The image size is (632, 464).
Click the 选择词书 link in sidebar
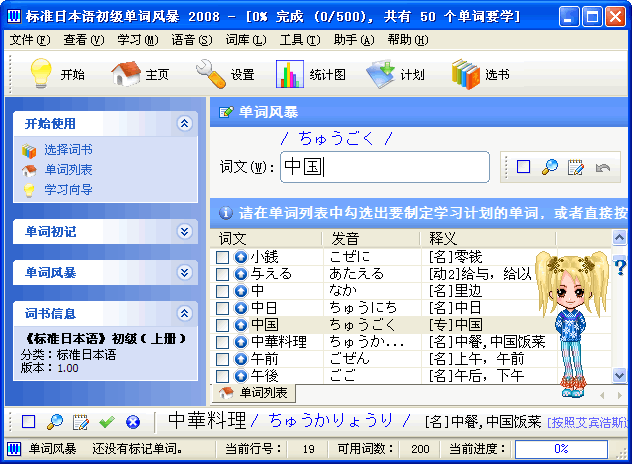point(68,150)
